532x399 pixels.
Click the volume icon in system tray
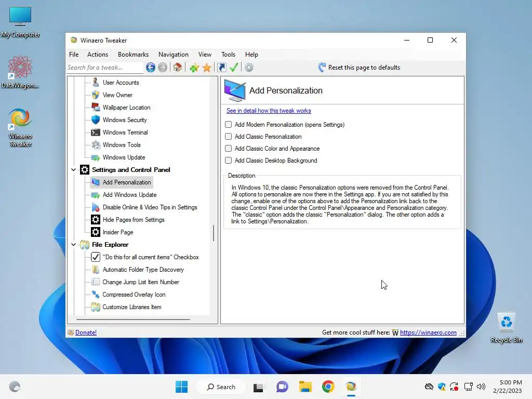[481, 387]
